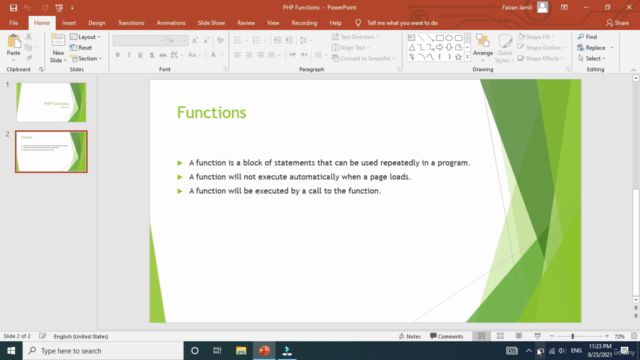Toggle Bold formatting button
The height and width of the screenshot is (360, 640).
tap(118, 55)
